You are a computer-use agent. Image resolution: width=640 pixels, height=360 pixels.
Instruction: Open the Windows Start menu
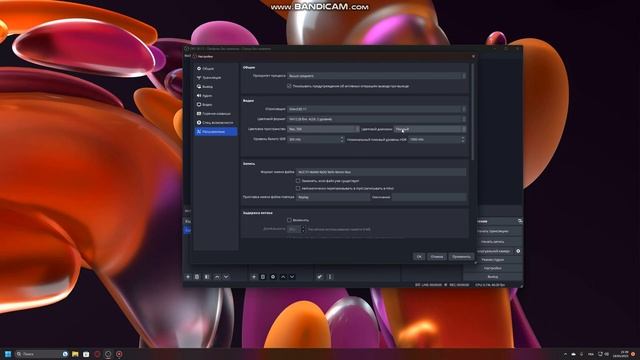click(7, 354)
